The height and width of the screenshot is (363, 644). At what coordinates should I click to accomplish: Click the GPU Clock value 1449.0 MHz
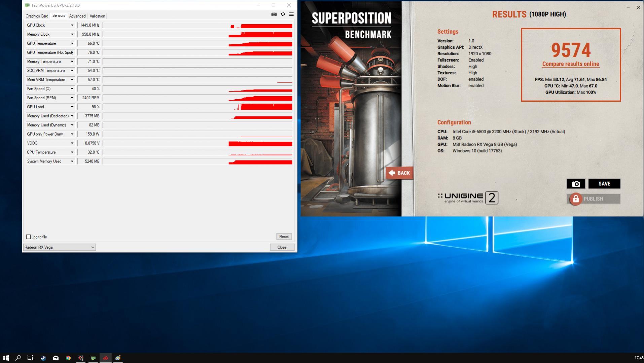point(89,25)
